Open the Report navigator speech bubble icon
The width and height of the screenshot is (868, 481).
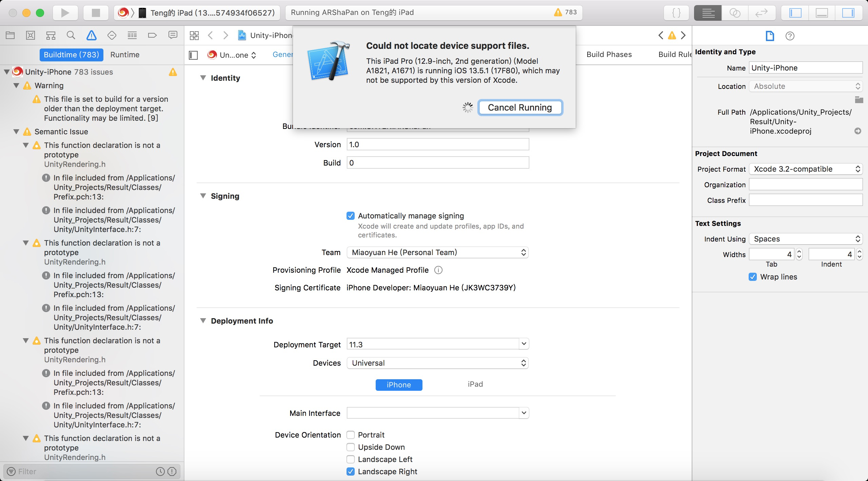pyautogui.click(x=173, y=35)
